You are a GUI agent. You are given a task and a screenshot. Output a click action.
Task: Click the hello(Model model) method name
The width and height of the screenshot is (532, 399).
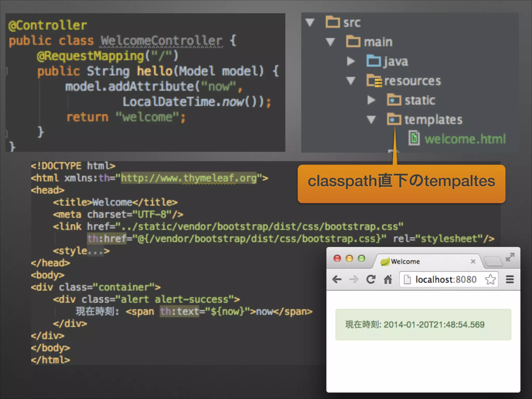coord(155,71)
